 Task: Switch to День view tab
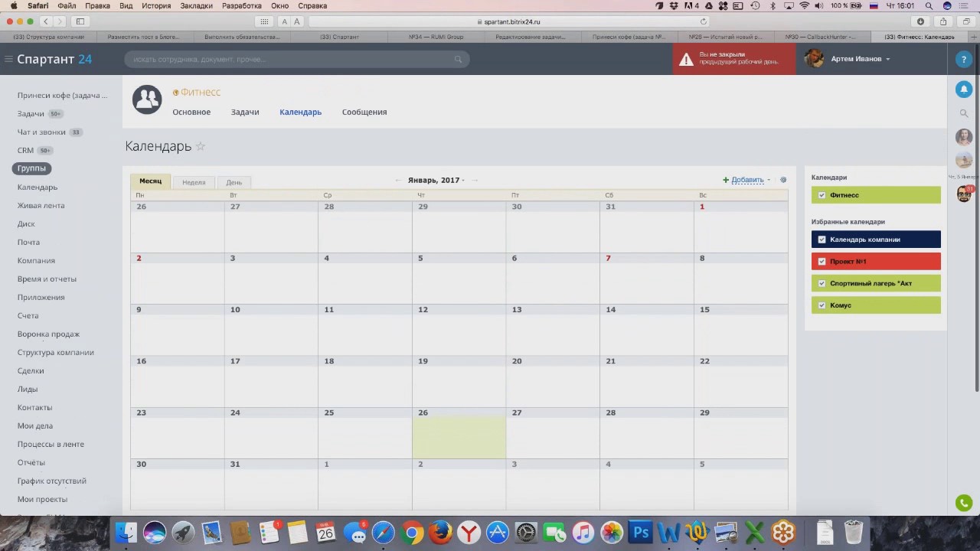(x=234, y=182)
